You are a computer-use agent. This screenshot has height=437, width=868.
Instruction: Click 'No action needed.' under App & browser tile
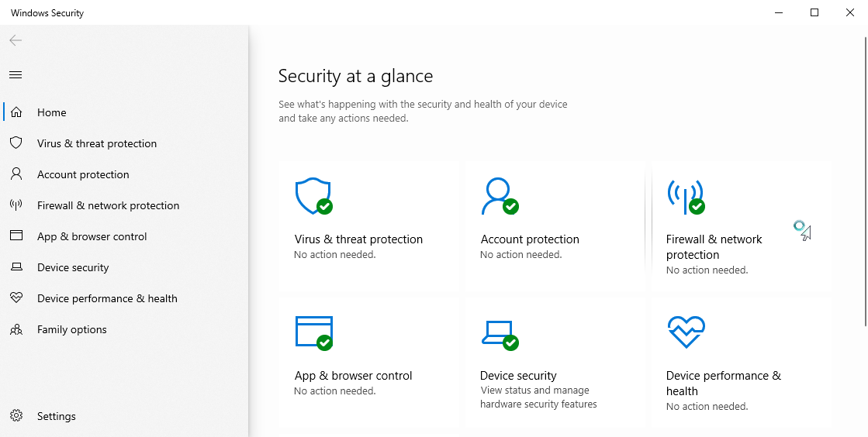coord(335,391)
